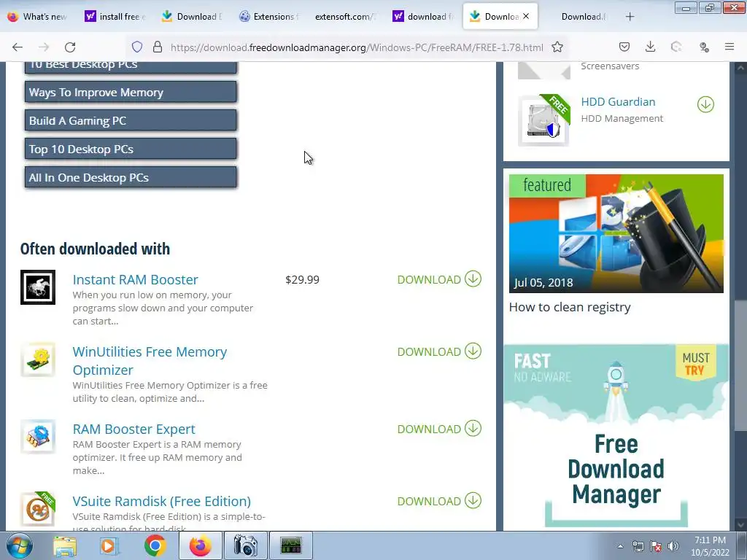Image resolution: width=747 pixels, height=560 pixels.
Task: Open the Action Center flag icon
Action: click(656, 546)
